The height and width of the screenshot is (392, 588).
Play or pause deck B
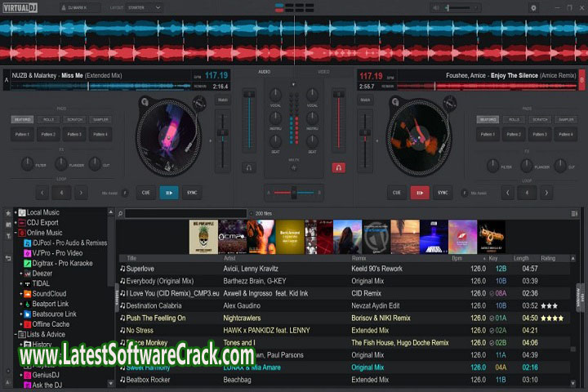click(x=420, y=193)
